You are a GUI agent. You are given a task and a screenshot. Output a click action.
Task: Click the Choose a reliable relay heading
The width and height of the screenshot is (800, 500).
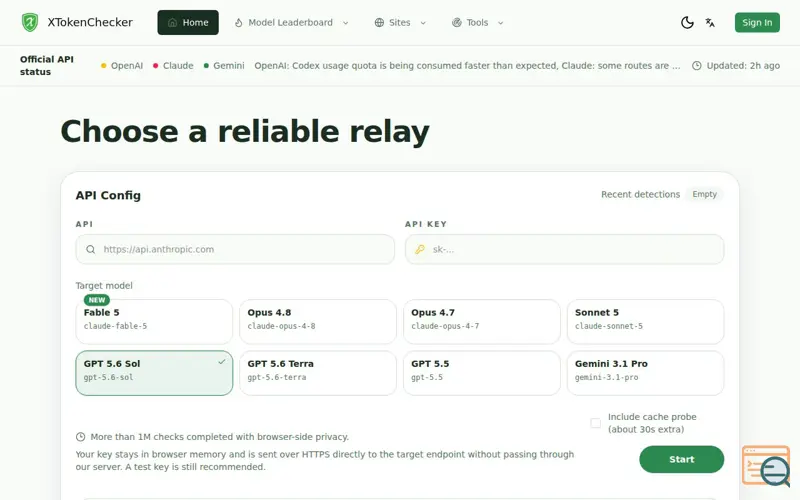(245, 132)
